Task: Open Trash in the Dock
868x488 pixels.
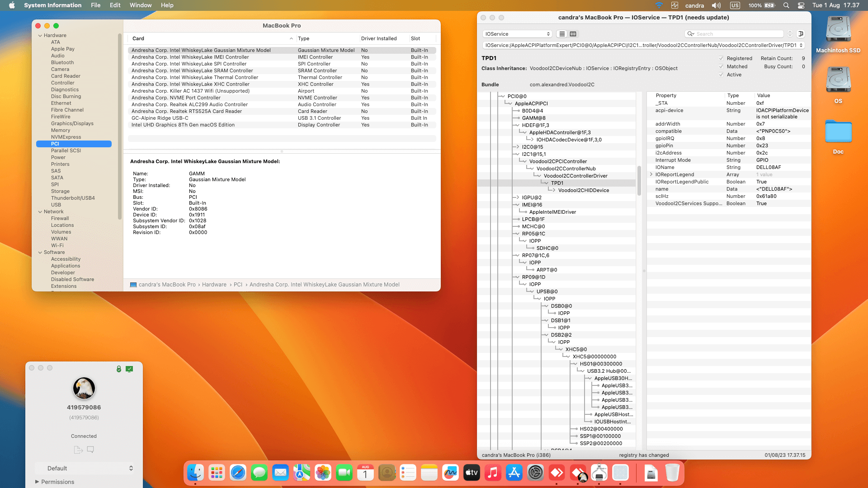Action: [x=672, y=473]
